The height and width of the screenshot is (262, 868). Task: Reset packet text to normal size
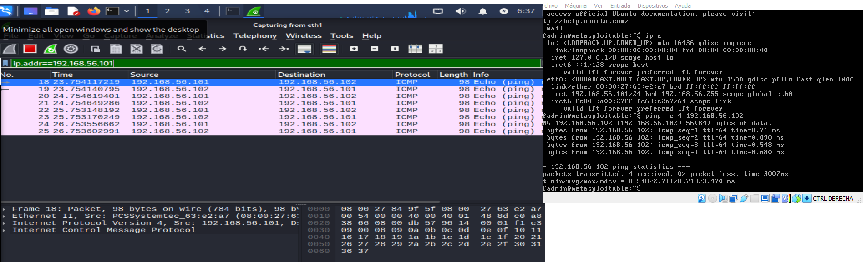[x=395, y=49]
